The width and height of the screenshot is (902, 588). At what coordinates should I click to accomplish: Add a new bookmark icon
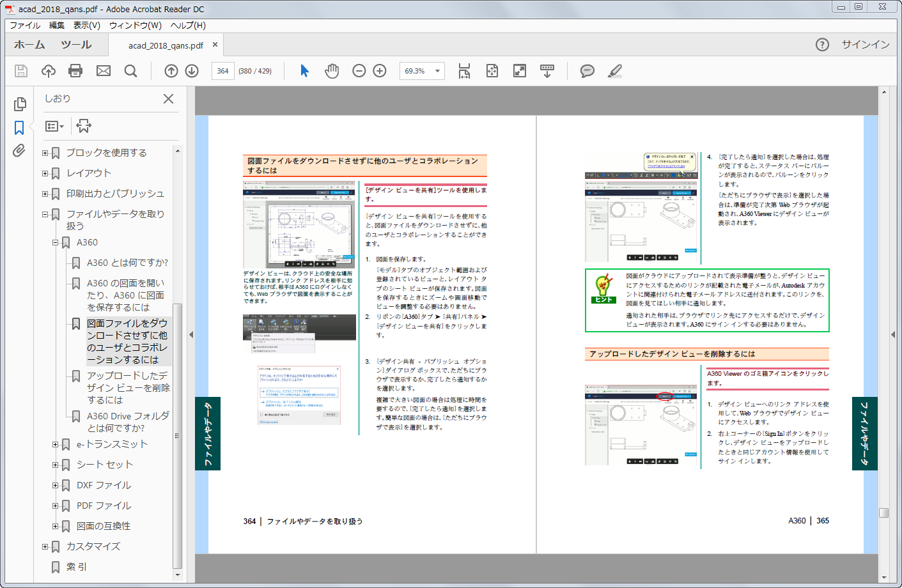(84, 126)
